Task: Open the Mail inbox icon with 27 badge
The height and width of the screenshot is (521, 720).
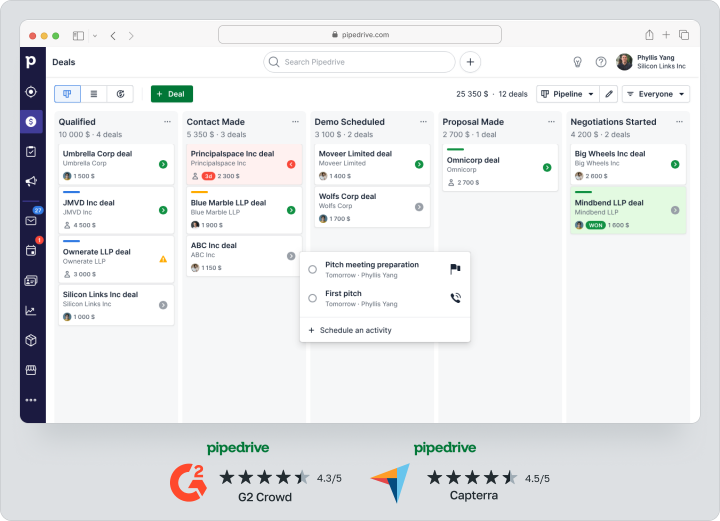Action: click(x=31, y=221)
